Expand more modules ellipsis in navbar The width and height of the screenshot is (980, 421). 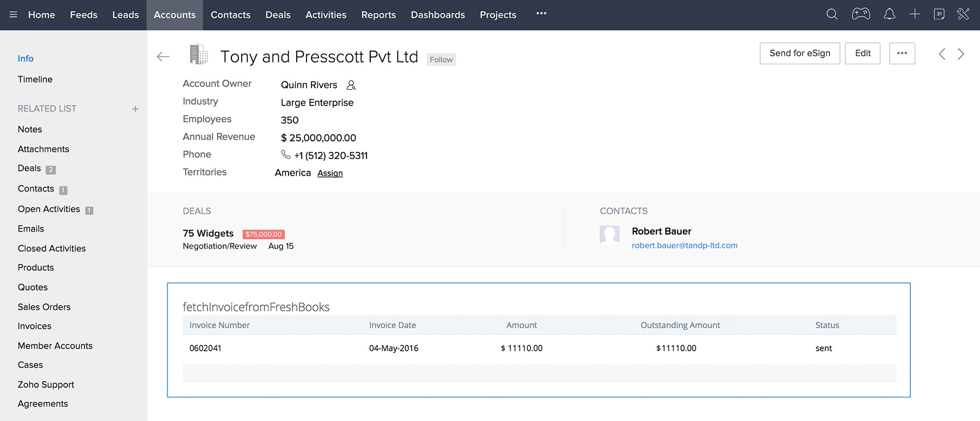coord(541,14)
